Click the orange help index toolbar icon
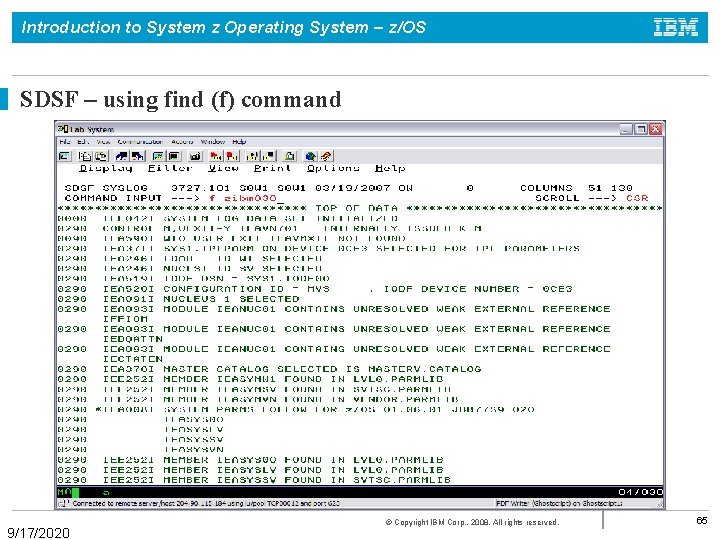This screenshot has width=720, height=540. [326, 156]
